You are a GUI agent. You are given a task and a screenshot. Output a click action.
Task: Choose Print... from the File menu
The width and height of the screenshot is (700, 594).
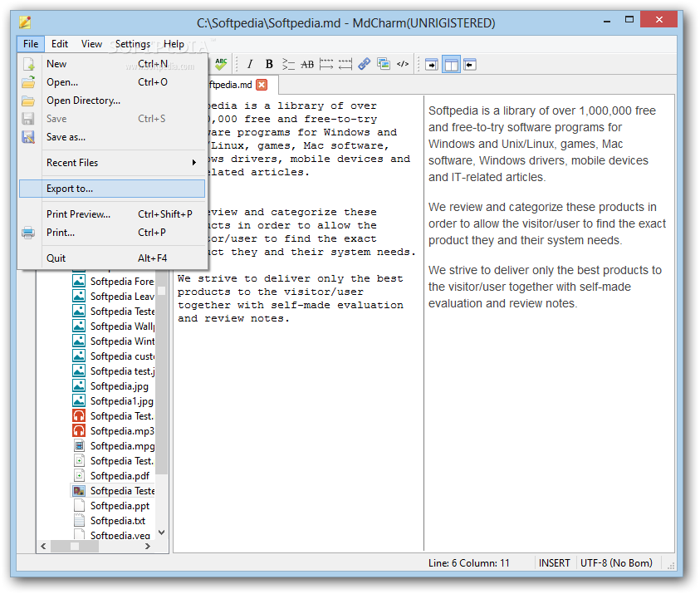click(112, 233)
